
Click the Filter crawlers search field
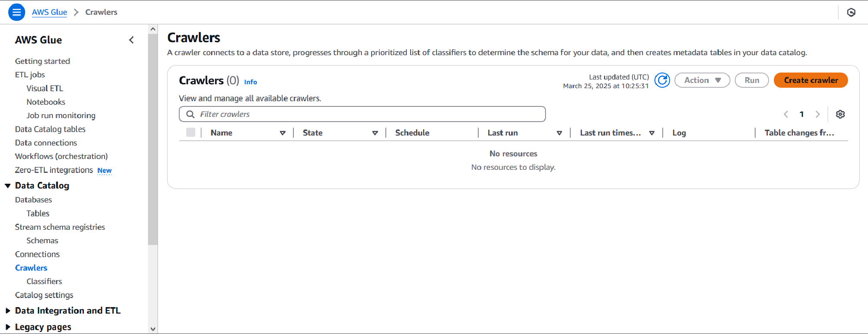tap(362, 114)
